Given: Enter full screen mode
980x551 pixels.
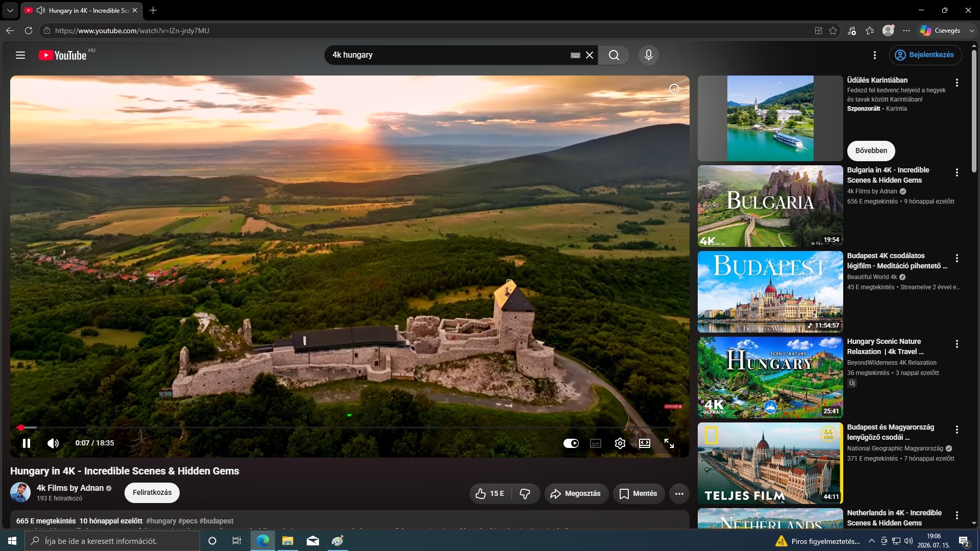Looking at the screenshot, I should click(669, 443).
